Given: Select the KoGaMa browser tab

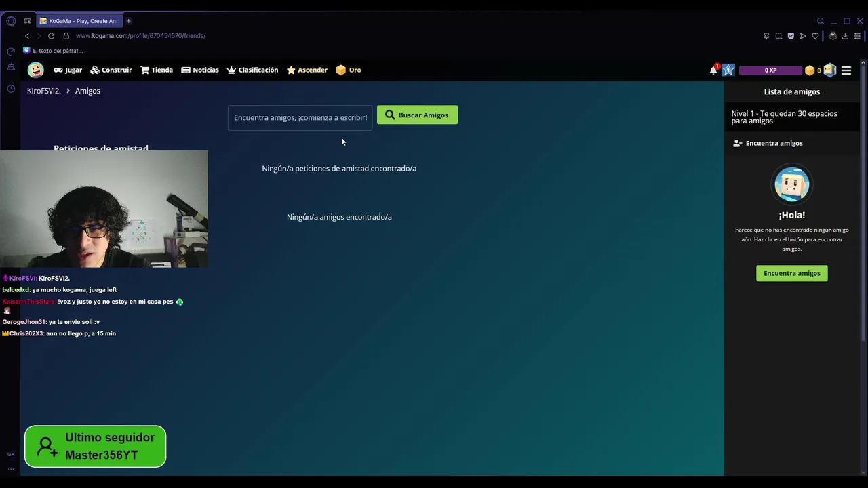Looking at the screenshot, I should pos(79,21).
